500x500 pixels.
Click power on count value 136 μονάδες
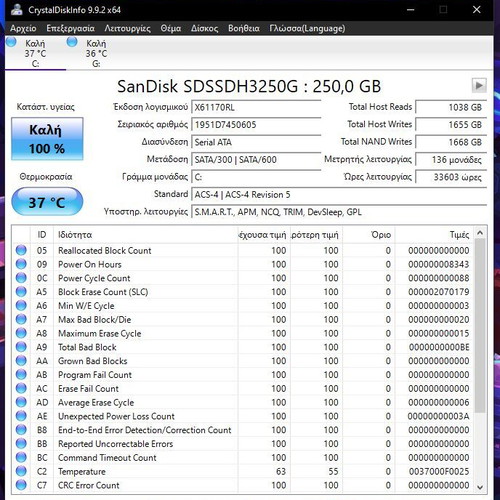click(x=451, y=159)
